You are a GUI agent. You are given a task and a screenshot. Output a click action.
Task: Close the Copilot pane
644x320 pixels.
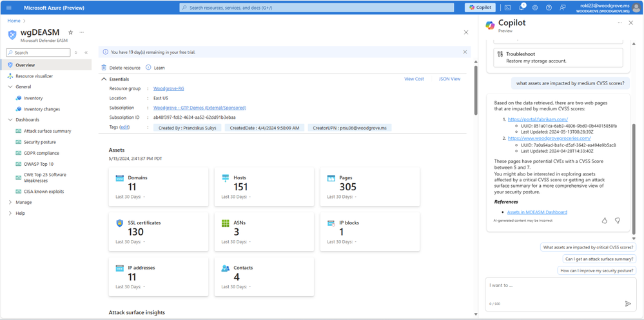point(631,23)
